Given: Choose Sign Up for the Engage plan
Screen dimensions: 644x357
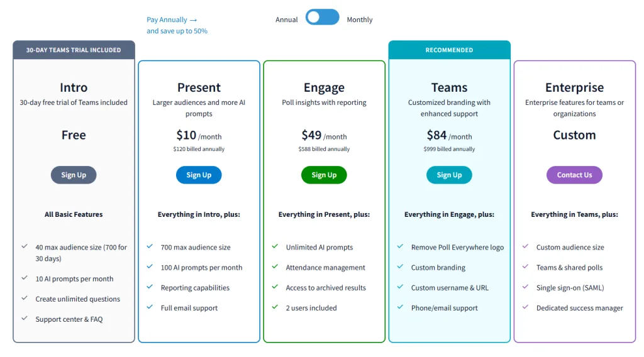Looking at the screenshot, I should 324,175.
